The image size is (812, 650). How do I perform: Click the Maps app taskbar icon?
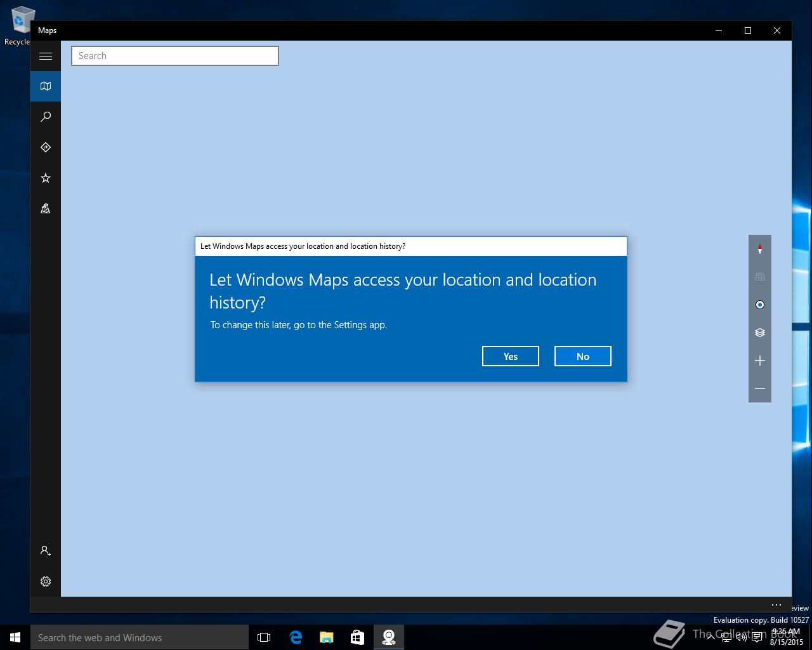(x=389, y=637)
